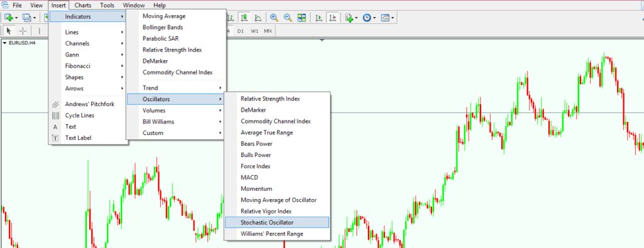The width and height of the screenshot is (644, 248).
Task: Open the Periodicity clock icon
Action: click(367, 18)
